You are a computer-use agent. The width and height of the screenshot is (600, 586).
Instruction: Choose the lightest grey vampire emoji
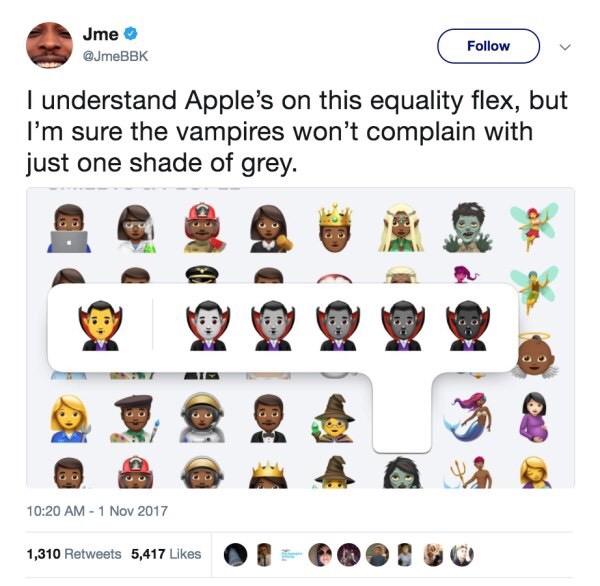pos(208,326)
